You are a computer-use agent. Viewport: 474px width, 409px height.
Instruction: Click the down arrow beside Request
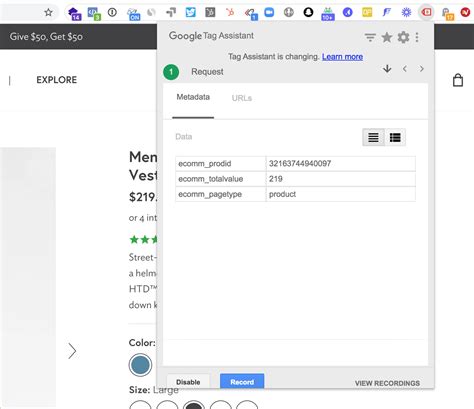click(x=387, y=69)
